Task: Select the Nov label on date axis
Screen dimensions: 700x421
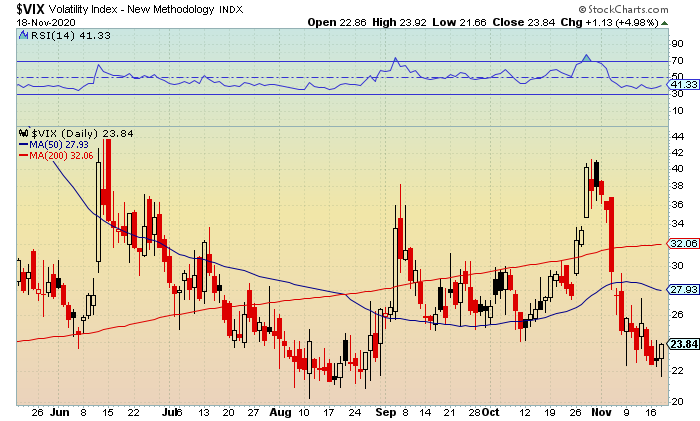Action: (x=601, y=413)
